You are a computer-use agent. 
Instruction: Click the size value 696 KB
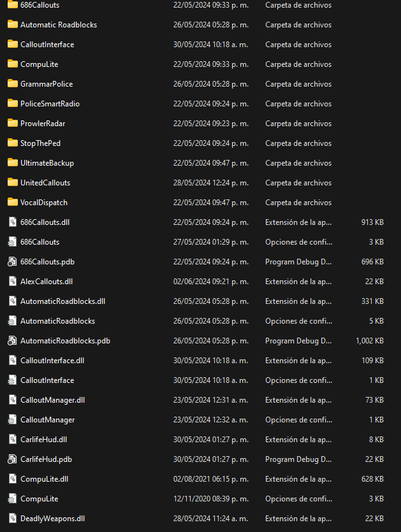click(x=372, y=262)
